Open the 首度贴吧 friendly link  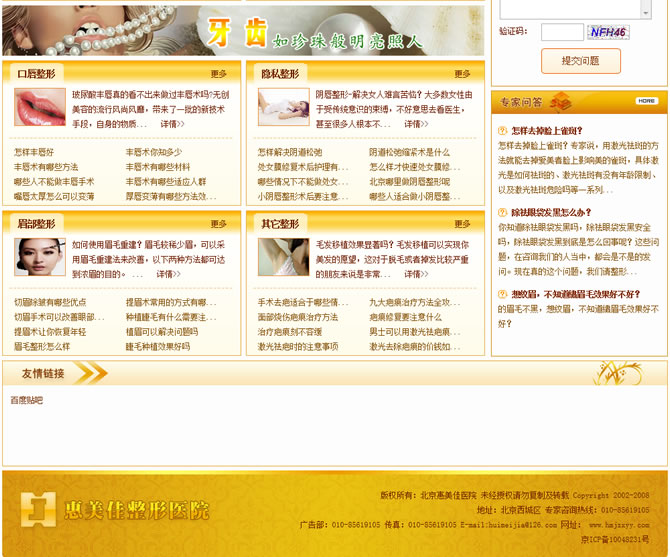tap(27, 400)
